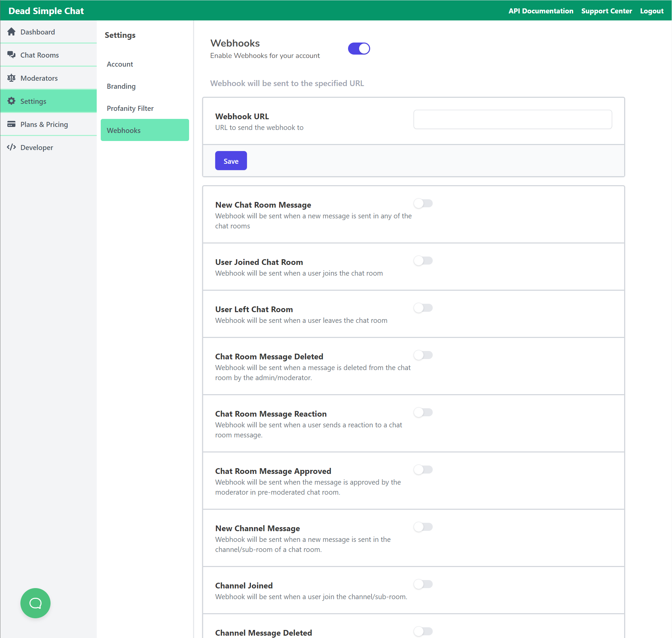
Task: Click the Dashboard home icon
Action: point(12,31)
